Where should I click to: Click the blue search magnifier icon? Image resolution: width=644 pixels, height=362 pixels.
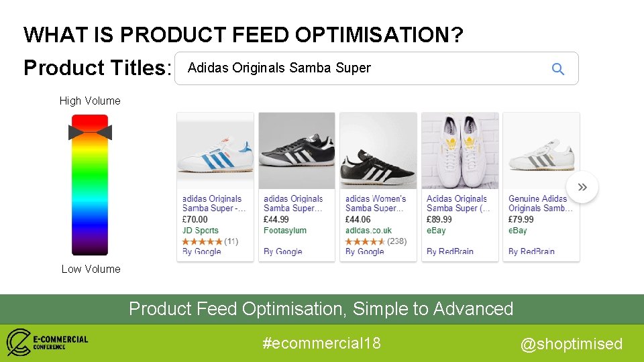pos(557,68)
